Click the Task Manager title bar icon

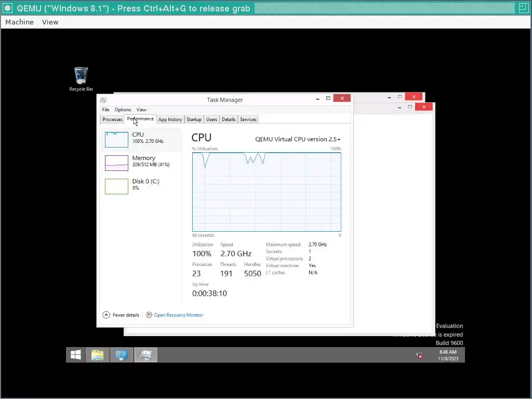click(103, 100)
